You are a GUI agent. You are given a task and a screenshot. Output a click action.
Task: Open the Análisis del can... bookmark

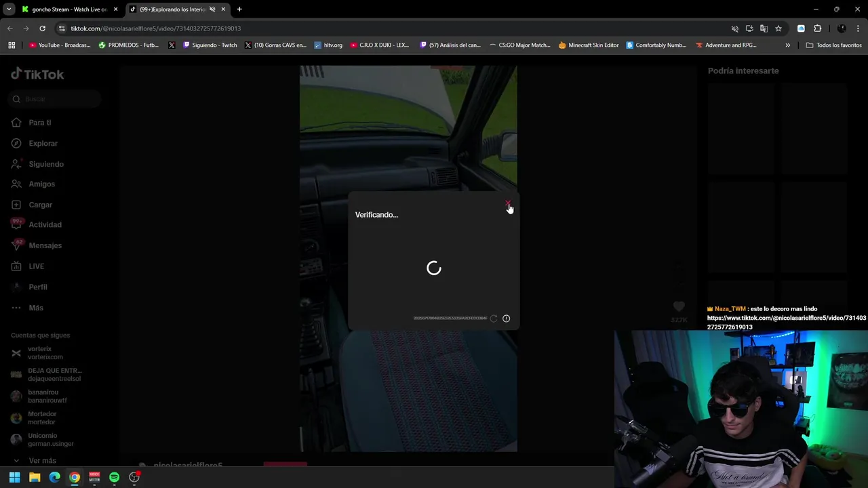point(450,45)
